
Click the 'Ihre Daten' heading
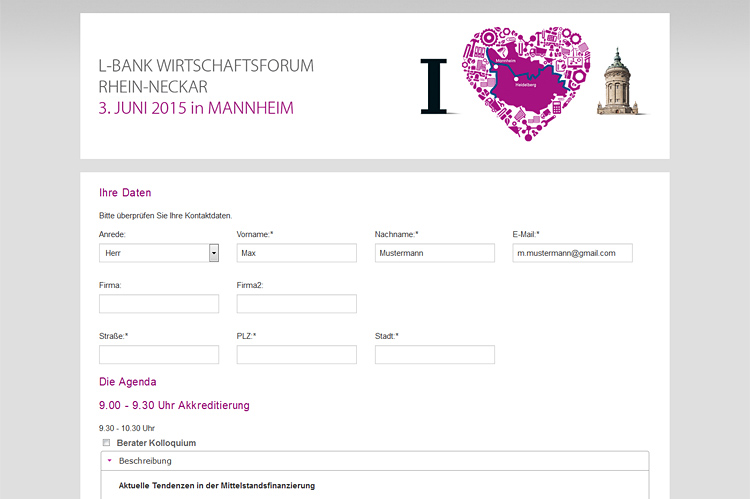pyautogui.click(x=125, y=193)
